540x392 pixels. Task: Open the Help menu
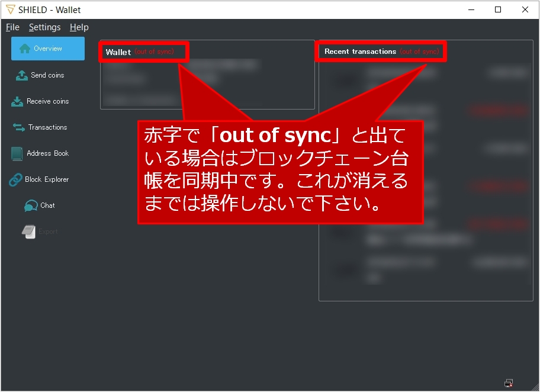(79, 27)
